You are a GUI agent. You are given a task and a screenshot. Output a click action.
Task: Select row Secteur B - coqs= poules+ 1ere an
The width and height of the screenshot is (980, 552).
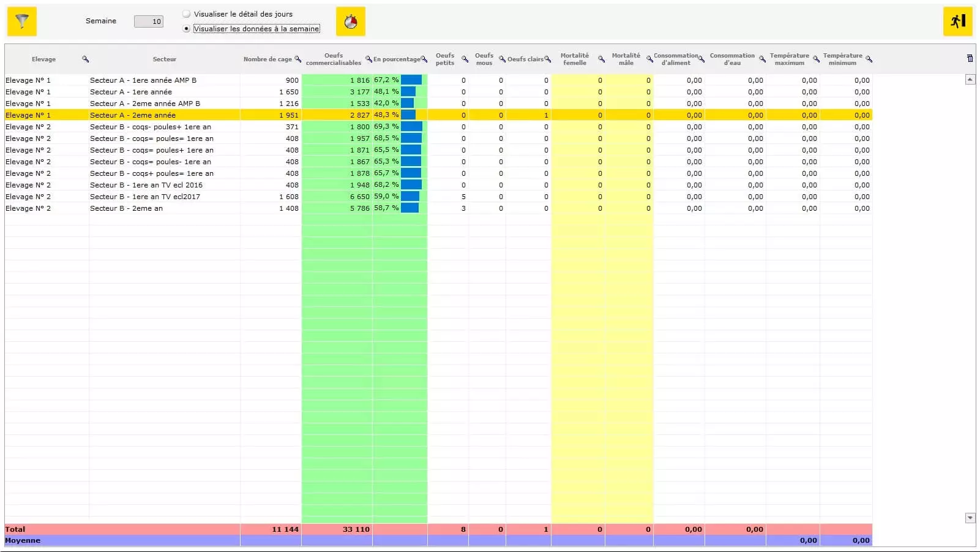coord(438,150)
